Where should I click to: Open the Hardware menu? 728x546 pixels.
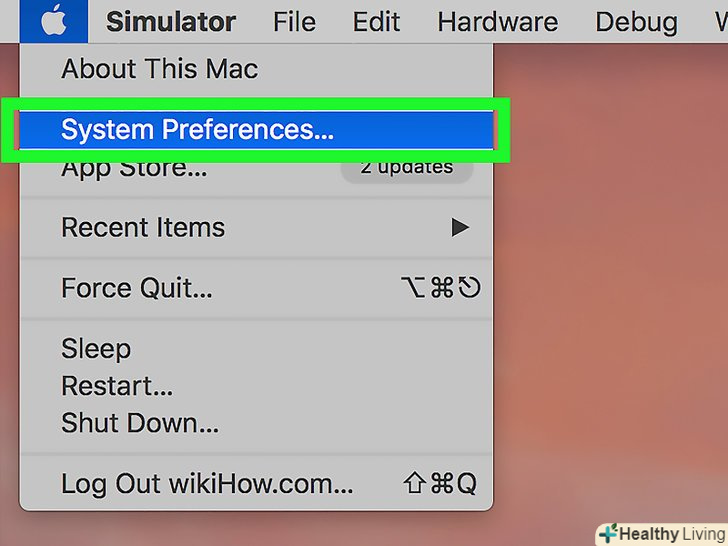point(497,21)
